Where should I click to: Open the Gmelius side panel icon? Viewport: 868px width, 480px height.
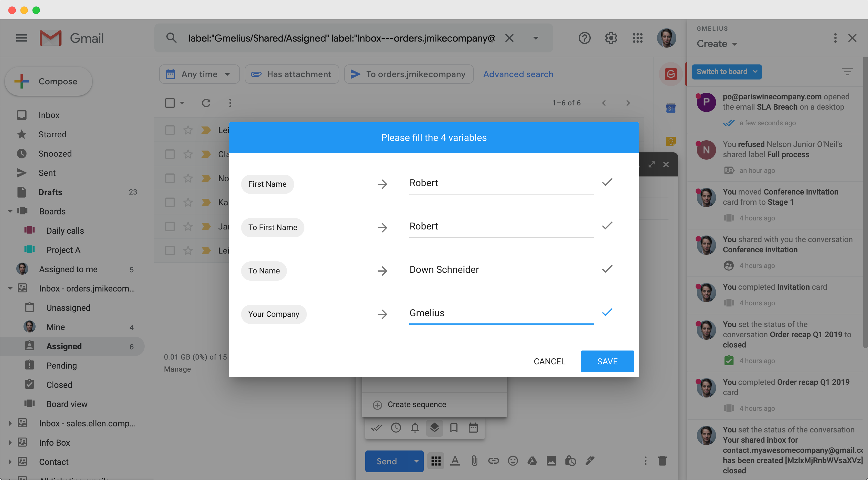pos(671,74)
